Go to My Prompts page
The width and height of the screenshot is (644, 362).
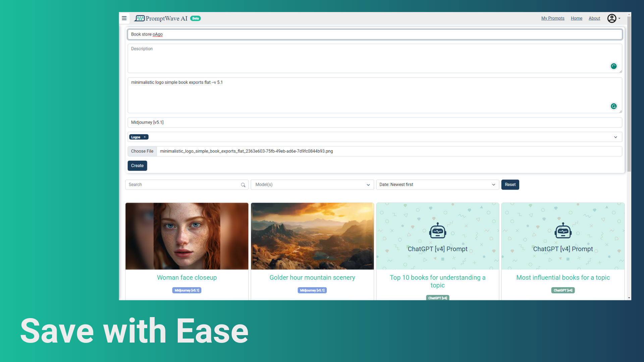[552, 18]
